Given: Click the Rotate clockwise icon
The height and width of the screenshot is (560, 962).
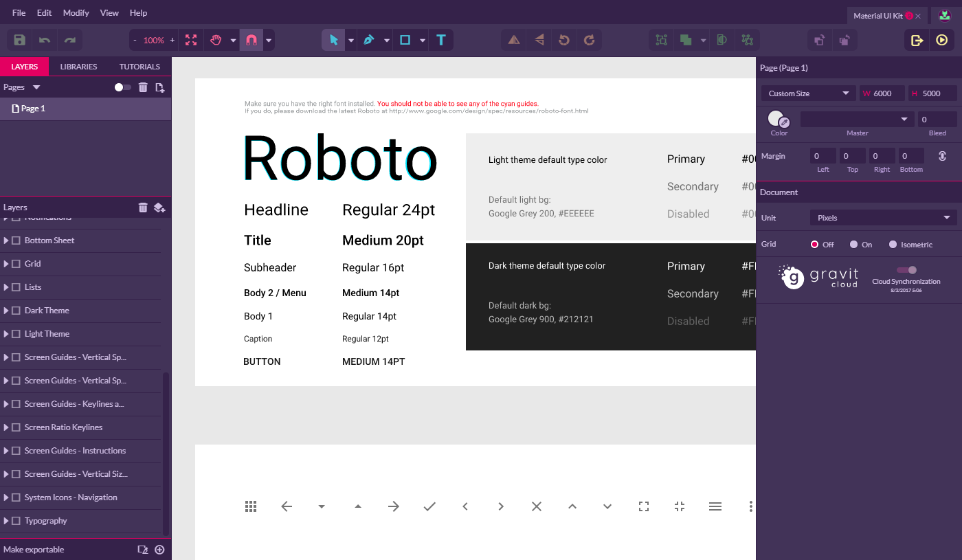Looking at the screenshot, I should click(589, 41).
